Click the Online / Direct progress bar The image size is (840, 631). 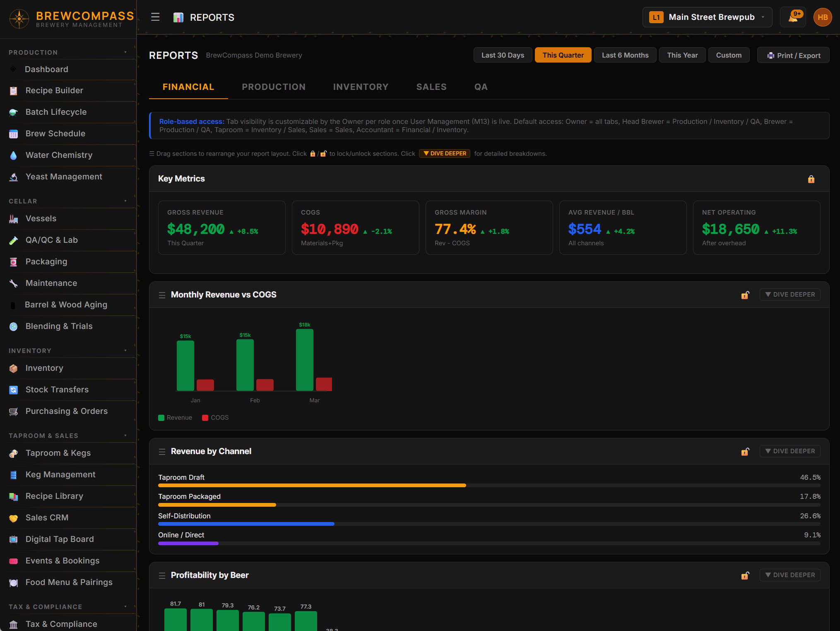pos(489,543)
